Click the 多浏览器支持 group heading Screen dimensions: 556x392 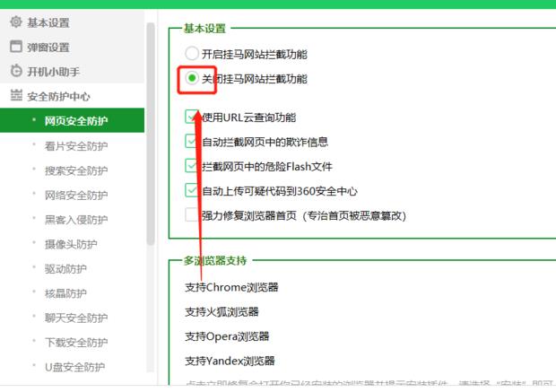(x=215, y=260)
